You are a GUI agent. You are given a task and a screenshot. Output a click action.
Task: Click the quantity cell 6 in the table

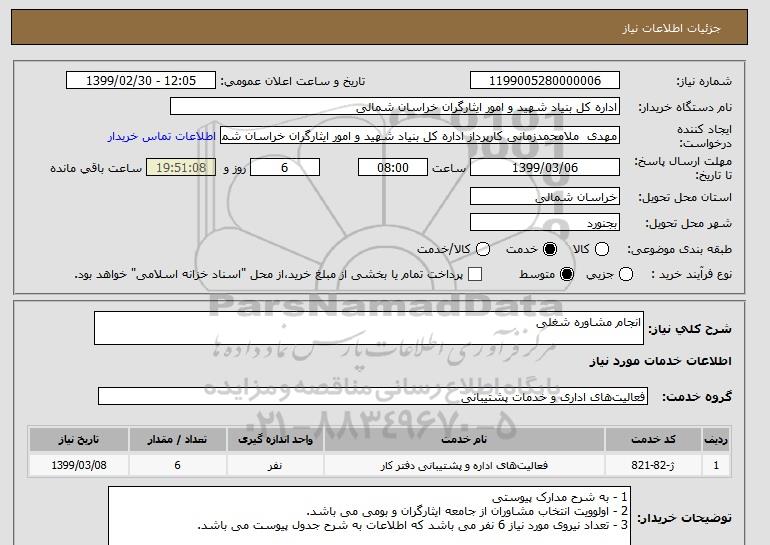177,465
